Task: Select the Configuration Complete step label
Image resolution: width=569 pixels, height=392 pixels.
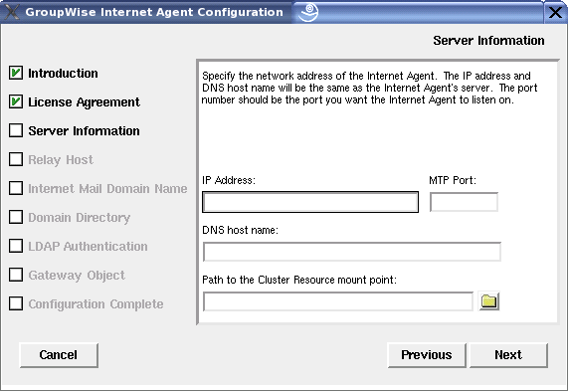Action: pos(95,304)
